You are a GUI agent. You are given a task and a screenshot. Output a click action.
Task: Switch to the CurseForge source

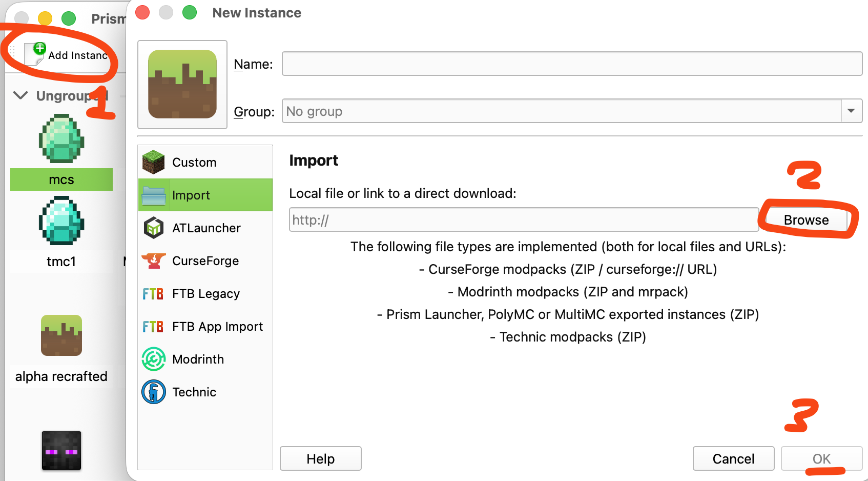pyautogui.click(x=205, y=260)
